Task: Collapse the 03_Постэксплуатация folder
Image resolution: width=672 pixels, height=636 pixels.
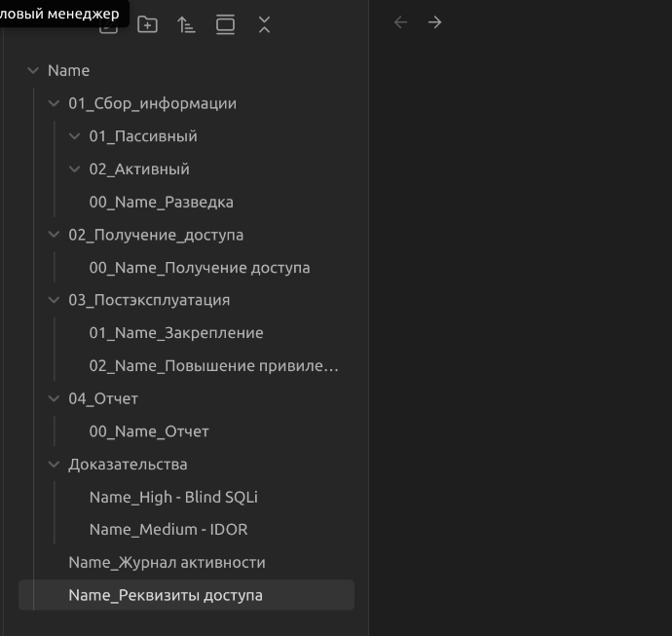Action: click(55, 300)
